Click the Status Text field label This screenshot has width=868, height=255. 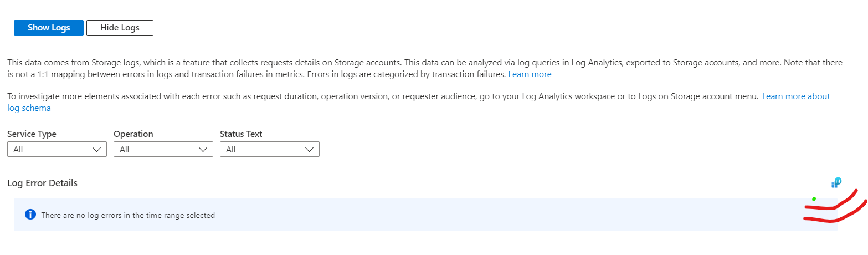(241, 134)
